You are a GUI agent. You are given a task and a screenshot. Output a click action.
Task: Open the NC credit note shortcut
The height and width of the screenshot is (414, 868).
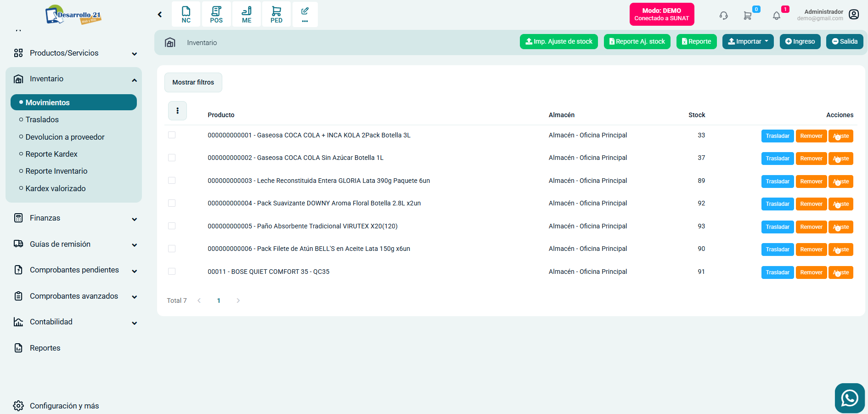tap(186, 14)
